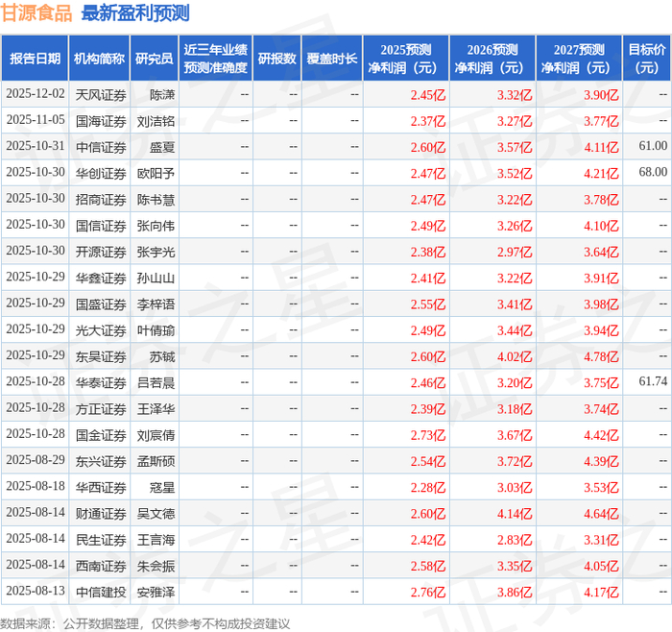Select analyst 吴文德
This screenshot has height=632, width=672.
click(x=156, y=514)
